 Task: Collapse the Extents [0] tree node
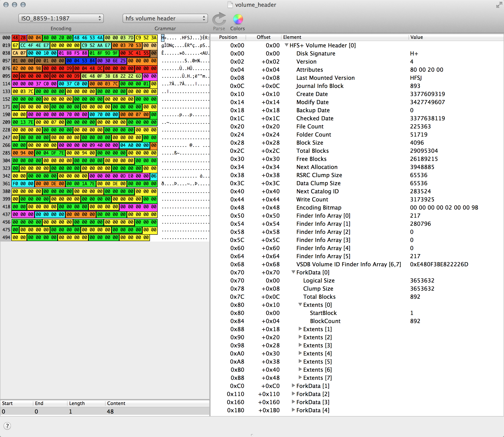(x=300, y=304)
